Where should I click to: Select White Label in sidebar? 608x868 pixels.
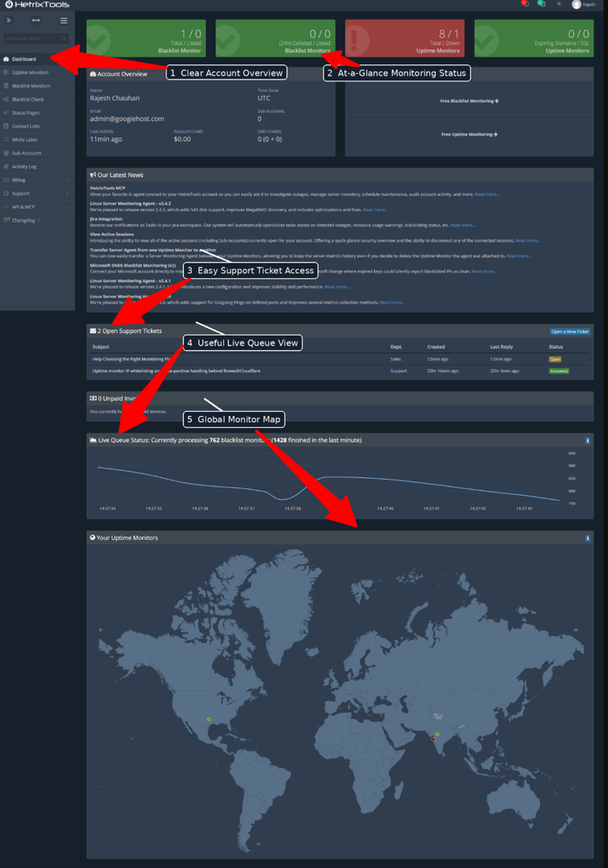[37, 140]
